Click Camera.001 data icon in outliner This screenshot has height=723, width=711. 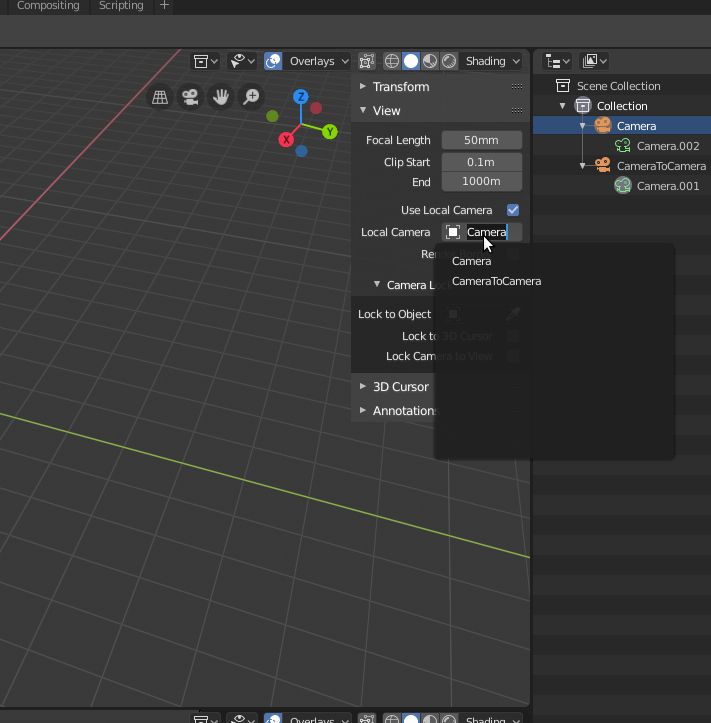click(623, 186)
